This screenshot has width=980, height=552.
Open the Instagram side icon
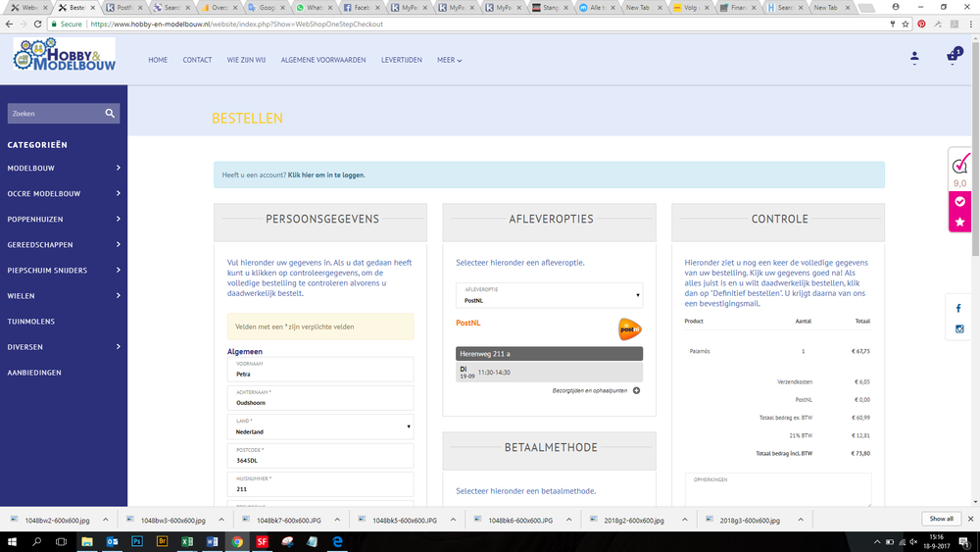(959, 328)
